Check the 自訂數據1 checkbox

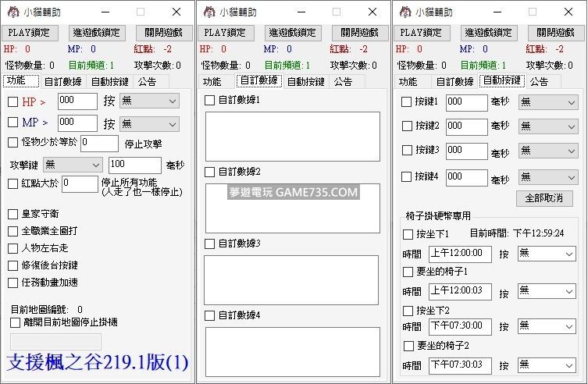click(209, 101)
